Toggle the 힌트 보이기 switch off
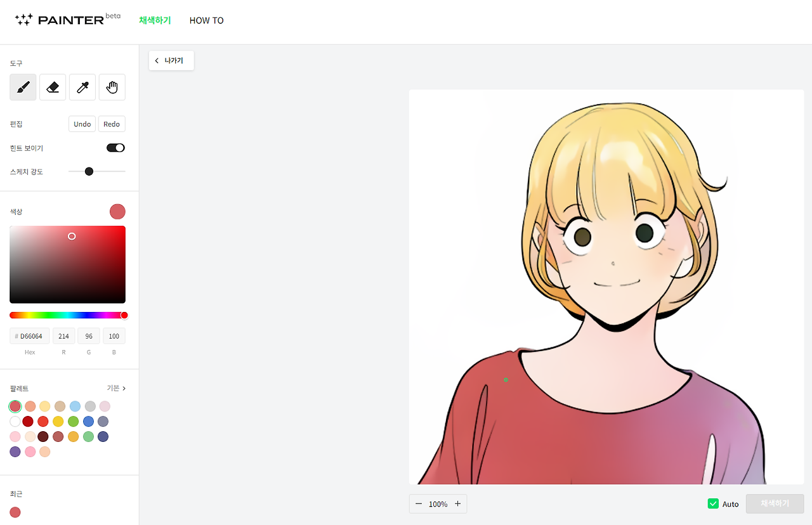The width and height of the screenshot is (812, 525). [115, 147]
